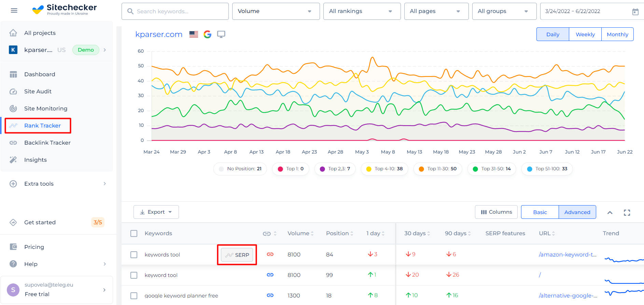Open the All rankings dropdown
The height and width of the screenshot is (305, 644).
(362, 11)
